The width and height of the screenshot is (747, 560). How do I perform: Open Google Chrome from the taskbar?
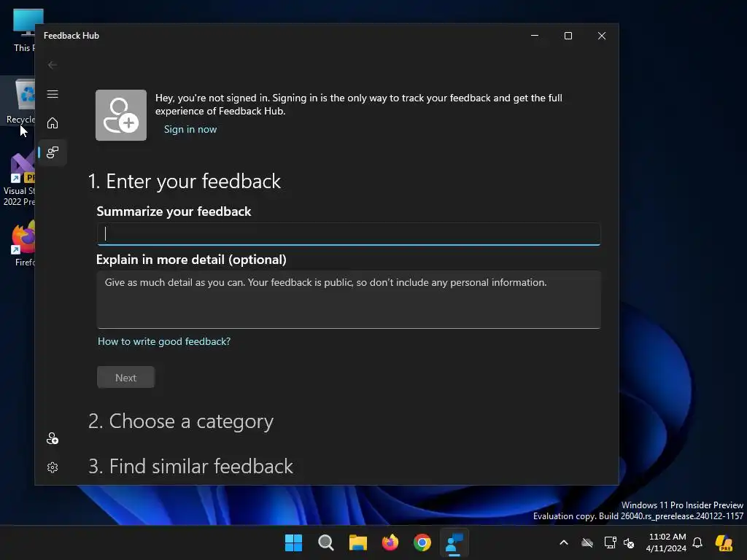422,542
